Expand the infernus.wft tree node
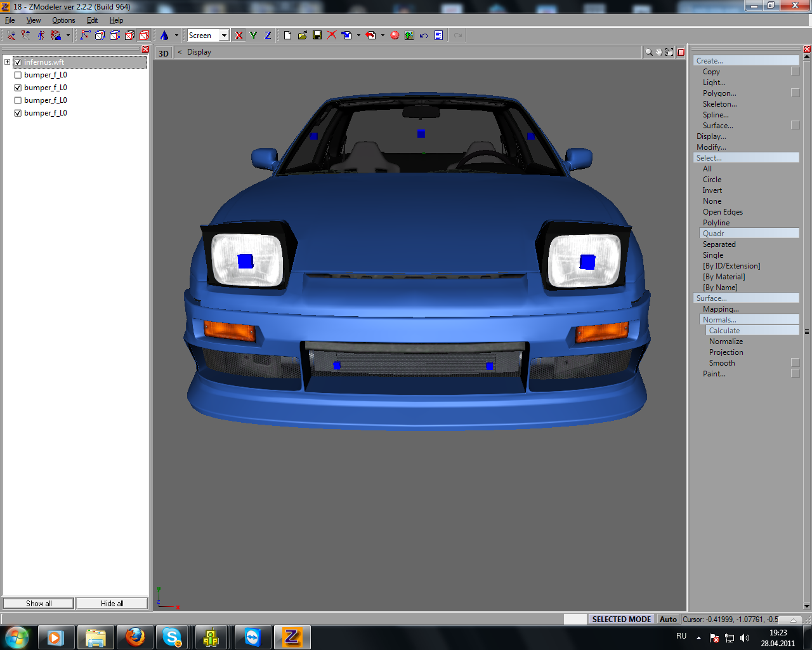 coord(7,62)
